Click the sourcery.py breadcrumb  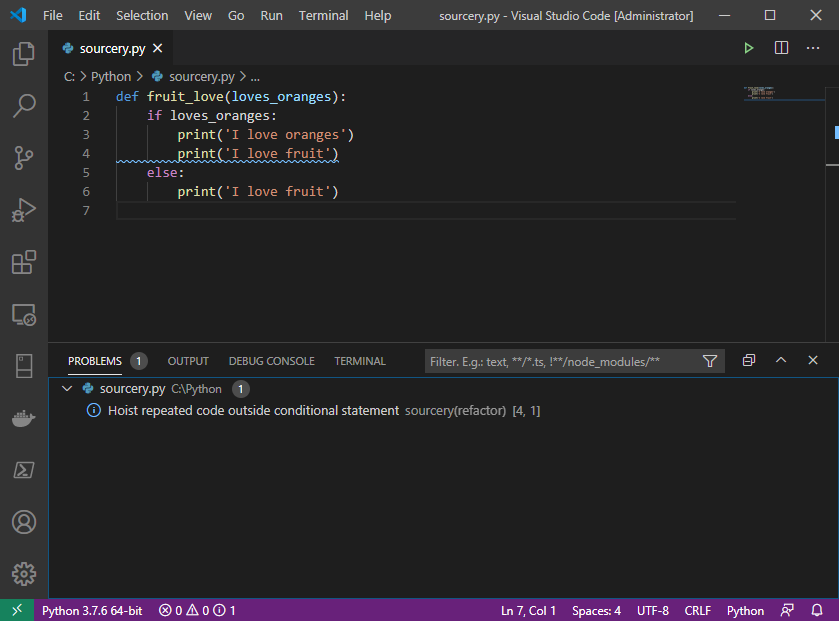pyautogui.click(x=193, y=76)
